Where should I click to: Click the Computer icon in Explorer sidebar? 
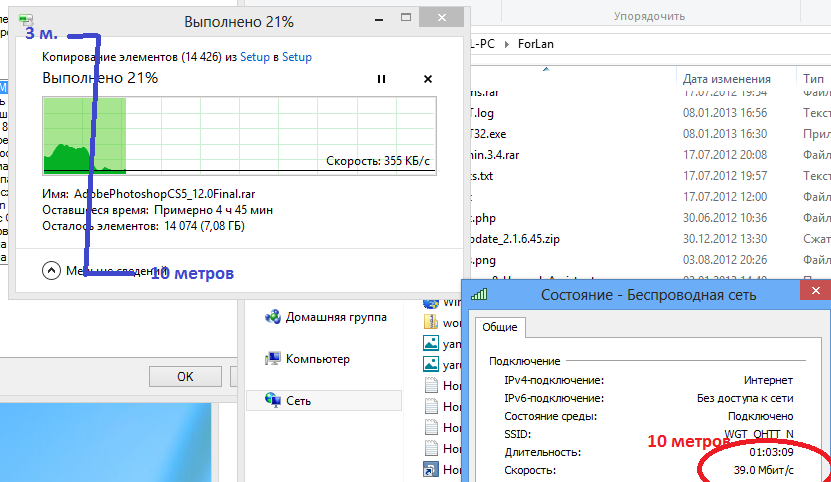click(x=273, y=359)
